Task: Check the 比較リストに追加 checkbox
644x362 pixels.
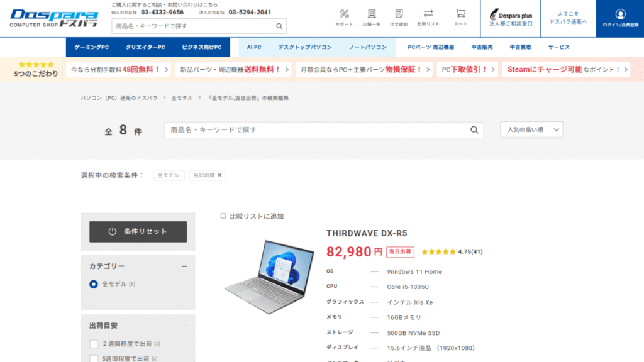Action: pos(223,216)
